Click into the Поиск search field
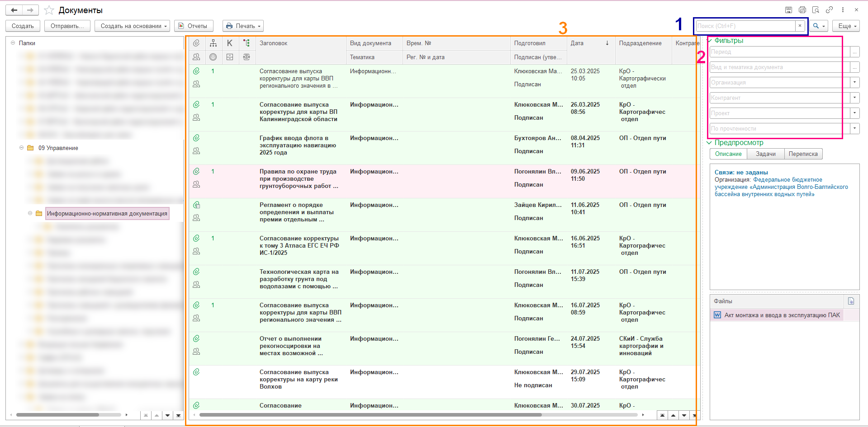868x427 pixels. pyautogui.click(x=745, y=26)
